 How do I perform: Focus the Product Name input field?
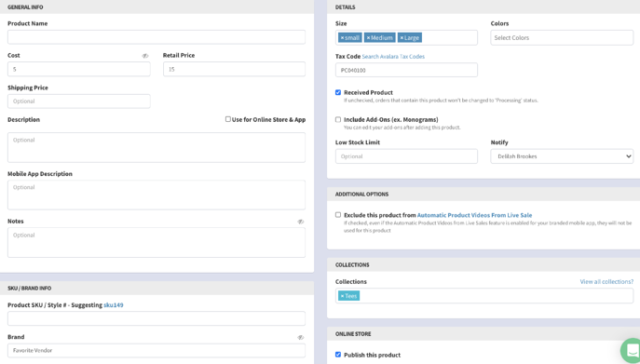(x=157, y=37)
